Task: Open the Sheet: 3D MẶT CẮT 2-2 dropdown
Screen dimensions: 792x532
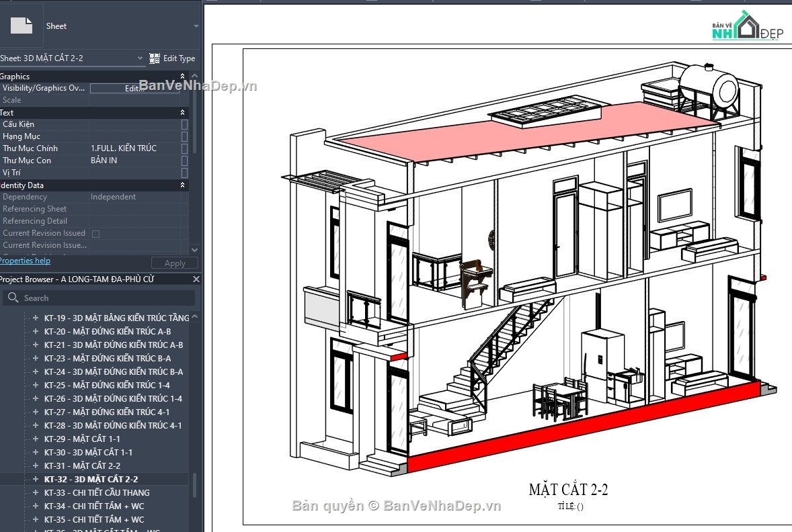Action: (140, 58)
